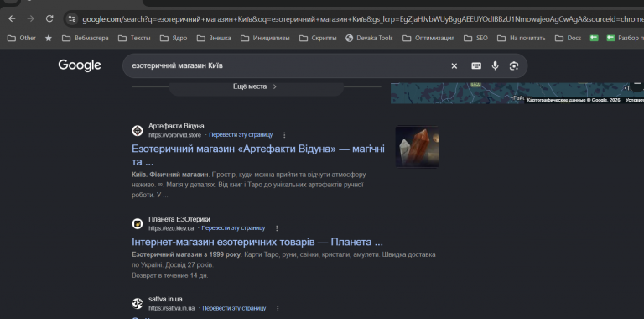Open the on-screen keyboard input tool
Screen dimensions: 644x319
click(476, 65)
